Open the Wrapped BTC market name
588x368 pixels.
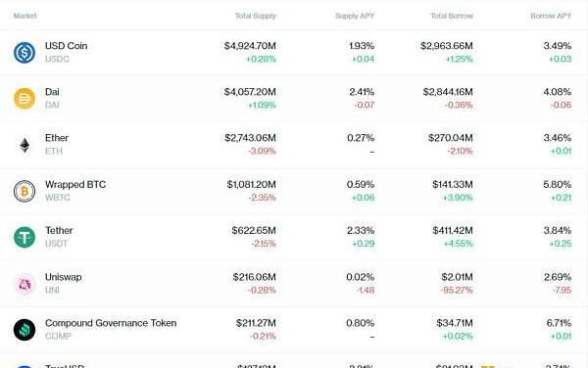coord(75,184)
